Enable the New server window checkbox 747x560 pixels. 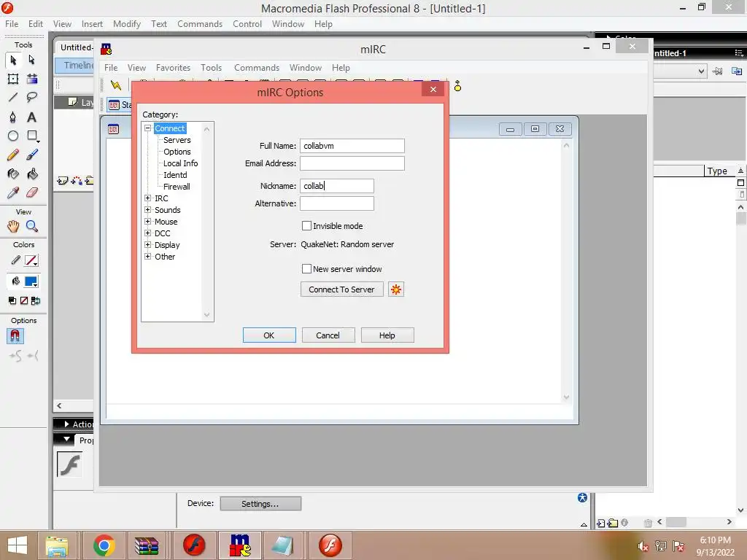tap(307, 268)
